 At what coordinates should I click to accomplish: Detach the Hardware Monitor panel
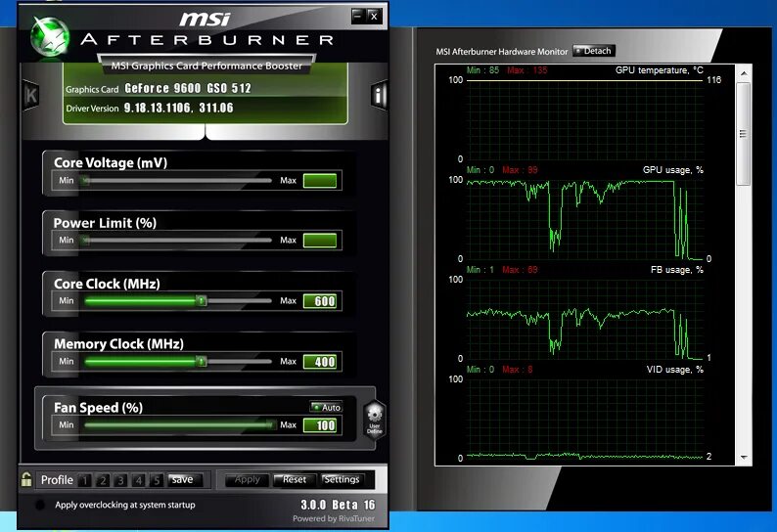tap(594, 51)
